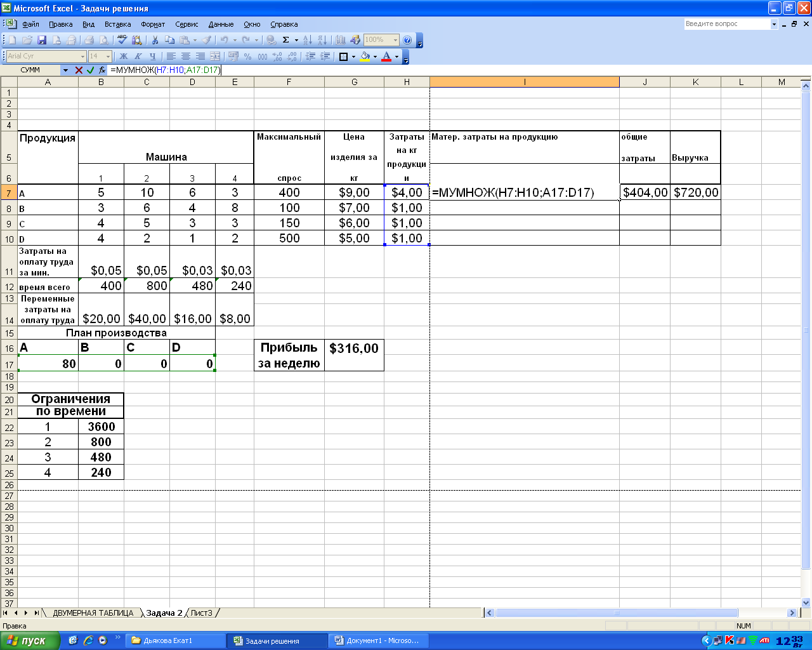812x650 pixels.
Task: Click the Undo arrow icon
Action: [x=224, y=40]
